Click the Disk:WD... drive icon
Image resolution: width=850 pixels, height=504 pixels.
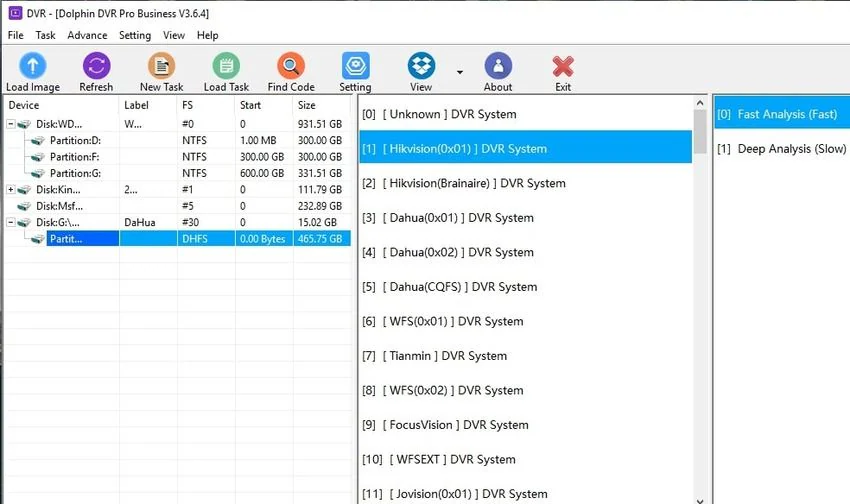pos(24,124)
